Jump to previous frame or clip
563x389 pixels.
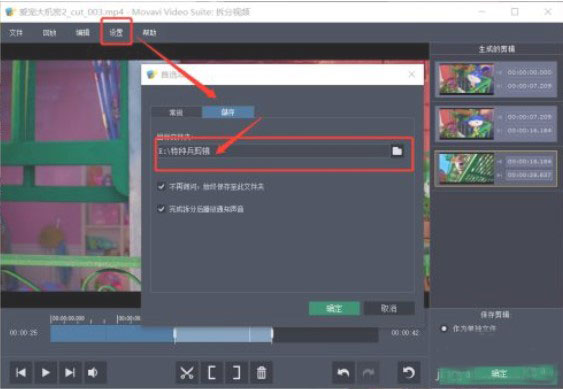(21, 372)
